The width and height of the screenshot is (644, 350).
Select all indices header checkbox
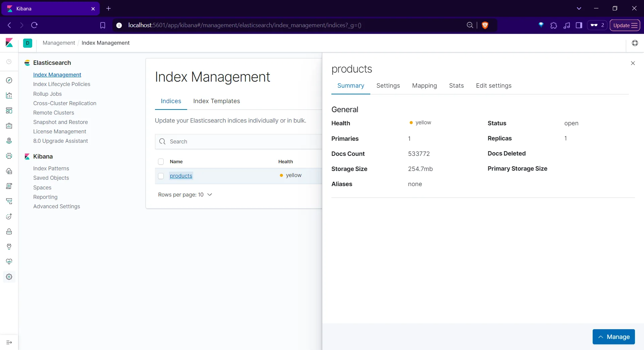[161, 162]
